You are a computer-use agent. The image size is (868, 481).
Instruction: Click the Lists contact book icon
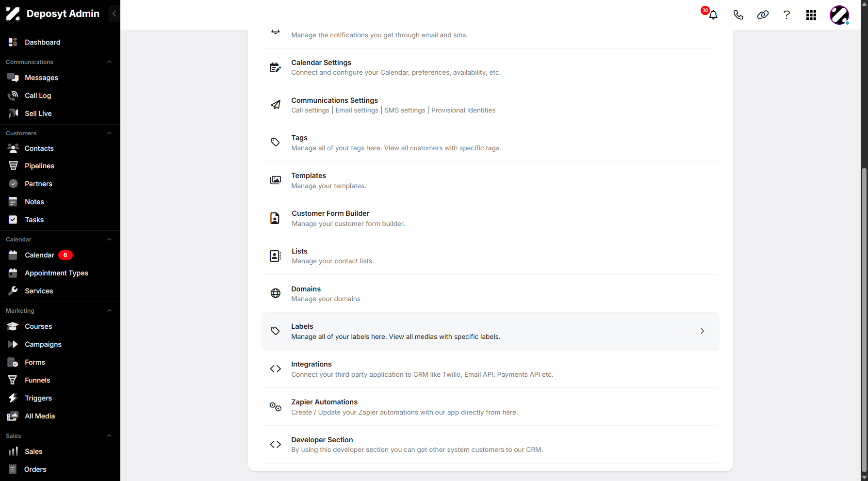pyautogui.click(x=275, y=256)
